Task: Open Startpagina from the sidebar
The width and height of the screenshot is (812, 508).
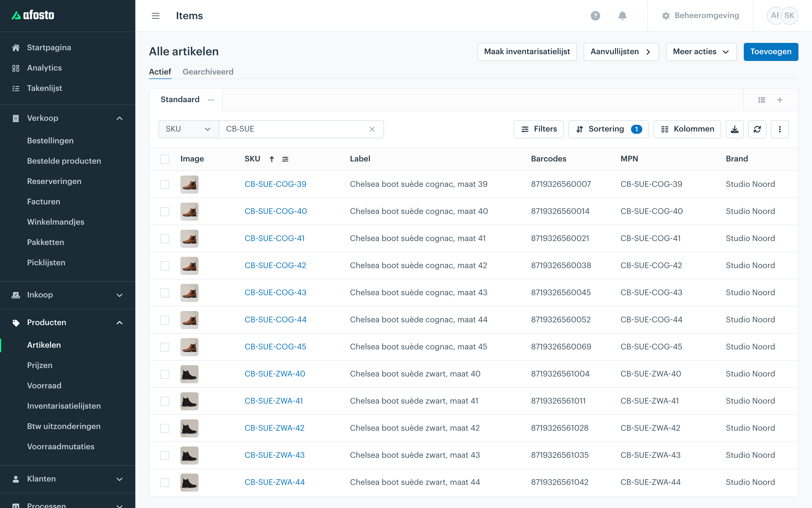Action: 49,47
